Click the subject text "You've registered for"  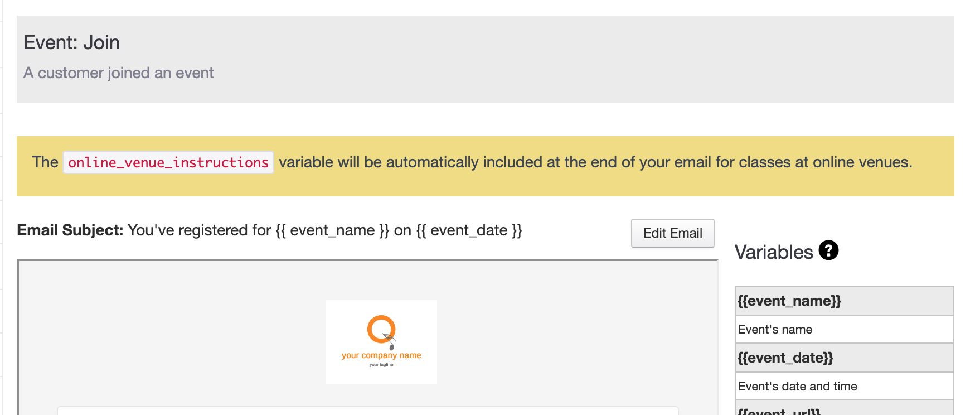pyautogui.click(x=199, y=230)
